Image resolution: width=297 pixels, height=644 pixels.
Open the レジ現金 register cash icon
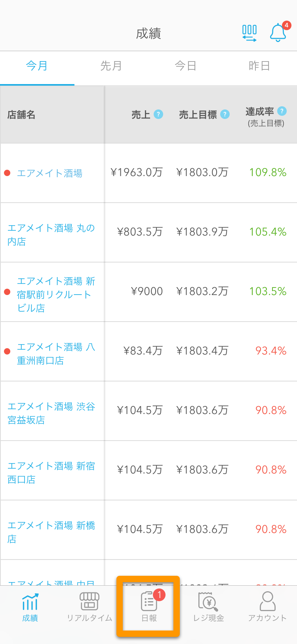click(208, 602)
